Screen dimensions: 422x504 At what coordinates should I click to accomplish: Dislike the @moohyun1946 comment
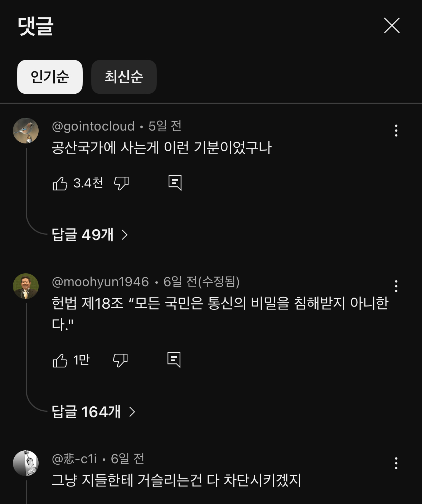120,360
